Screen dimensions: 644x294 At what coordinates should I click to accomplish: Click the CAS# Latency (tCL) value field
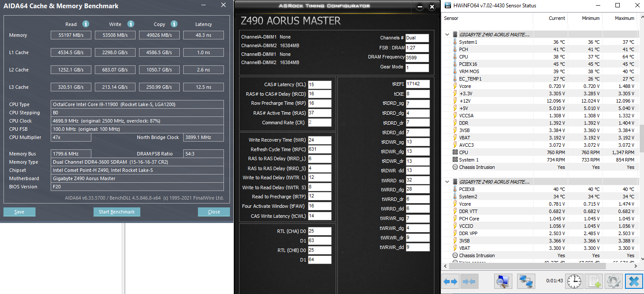point(320,85)
